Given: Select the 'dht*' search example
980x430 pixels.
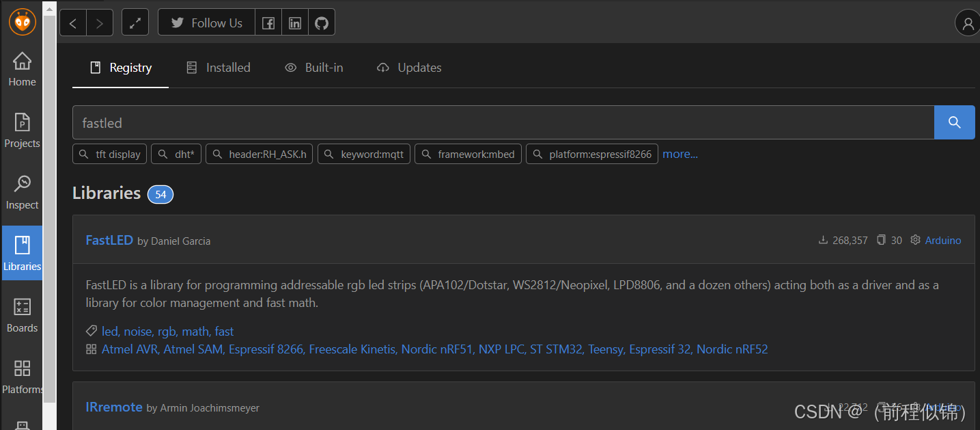Looking at the screenshot, I should pyautogui.click(x=176, y=154).
